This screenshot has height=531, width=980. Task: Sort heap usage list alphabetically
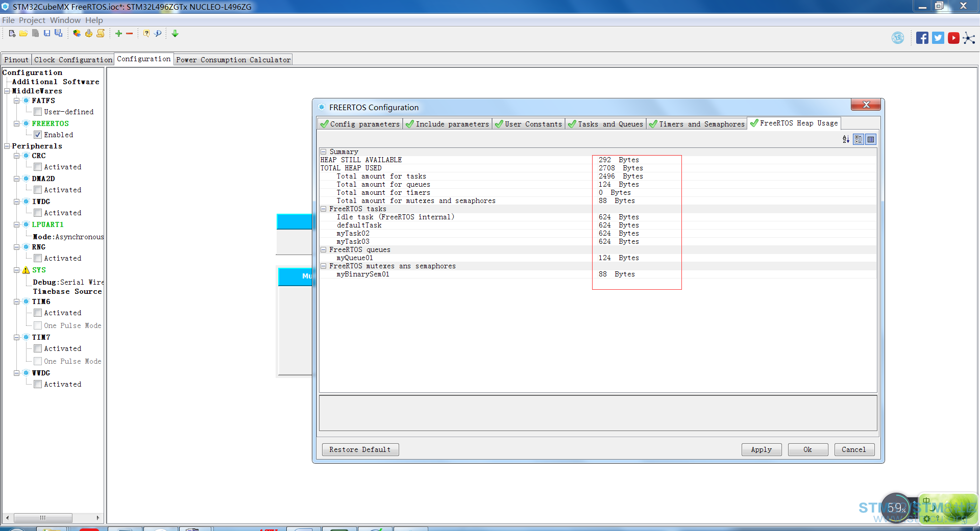pyautogui.click(x=846, y=139)
